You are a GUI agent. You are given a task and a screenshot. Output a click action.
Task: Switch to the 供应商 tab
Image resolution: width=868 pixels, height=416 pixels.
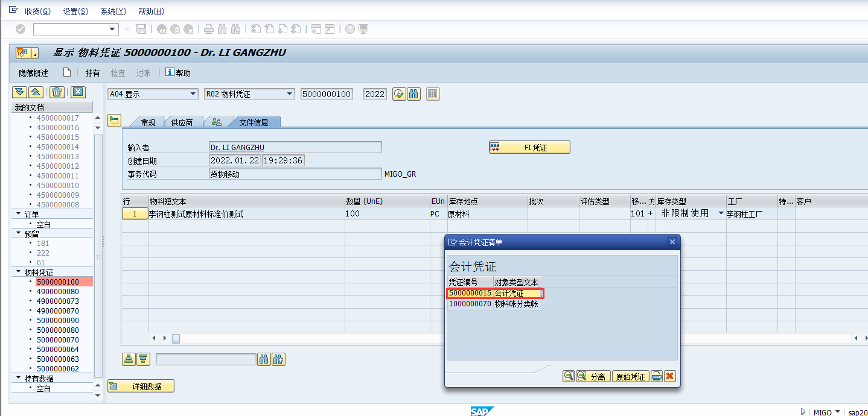tap(184, 121)
